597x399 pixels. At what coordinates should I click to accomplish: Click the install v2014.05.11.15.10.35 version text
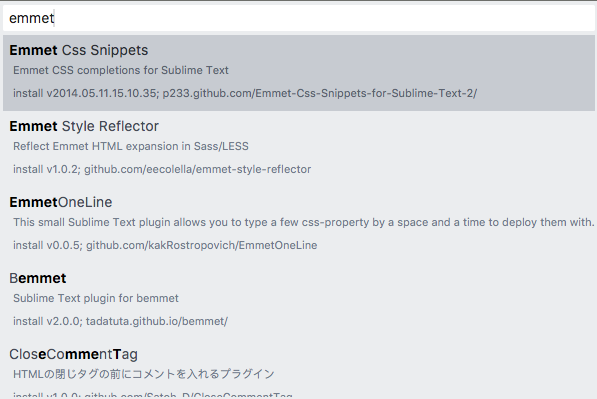tap(86, 93)
